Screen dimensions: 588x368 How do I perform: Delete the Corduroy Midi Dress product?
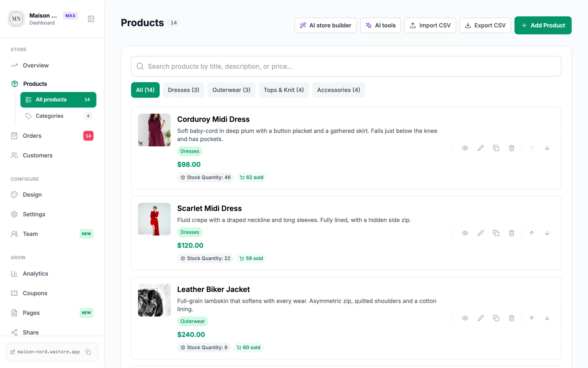click(x=512, y=148)
